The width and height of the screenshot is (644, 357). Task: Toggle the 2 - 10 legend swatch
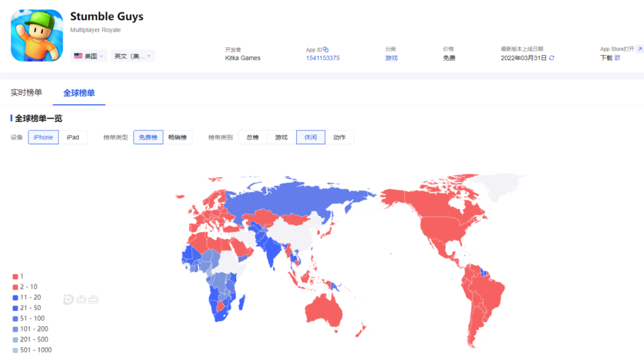[x=15, y=287]
